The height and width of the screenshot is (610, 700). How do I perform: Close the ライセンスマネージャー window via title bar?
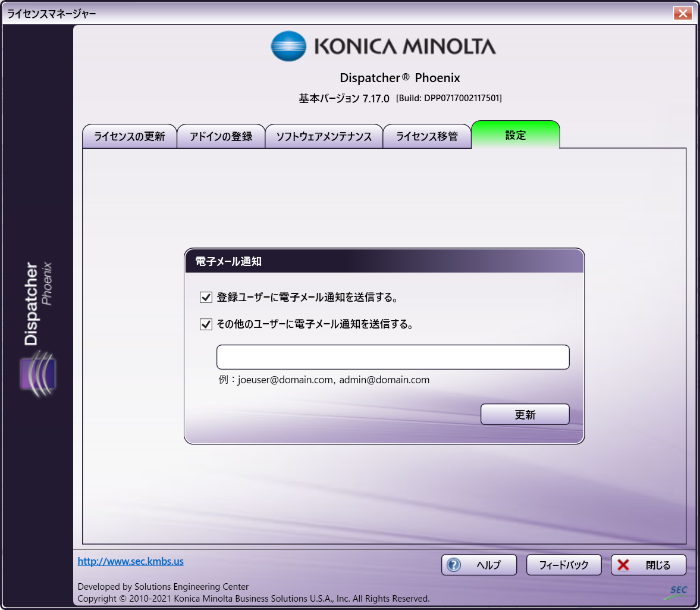point(683,14)
